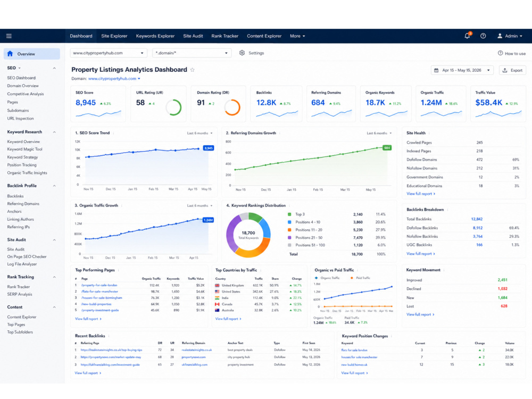Open the Keywords Explorer tab
The image size is (532, 399).
point(155,36)
